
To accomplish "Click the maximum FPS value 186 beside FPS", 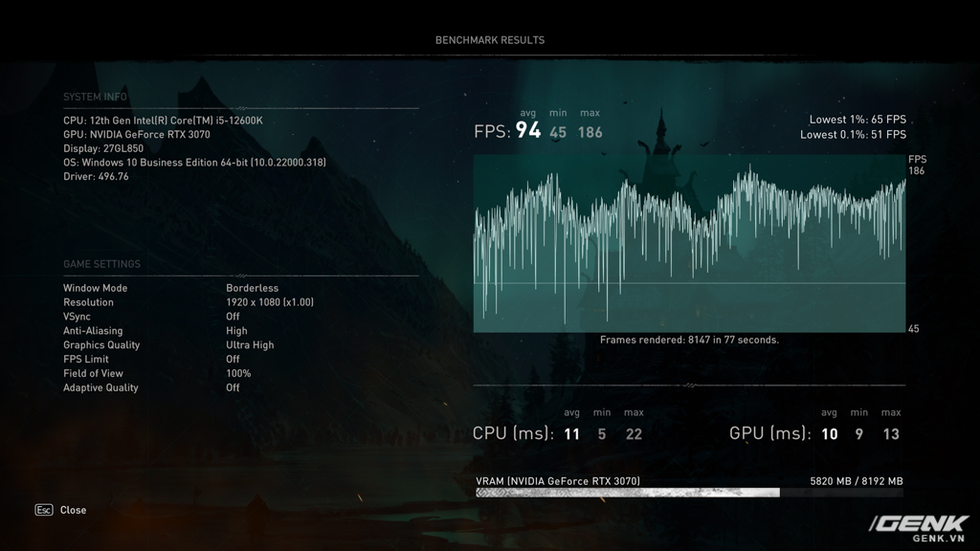I will 590,132.
